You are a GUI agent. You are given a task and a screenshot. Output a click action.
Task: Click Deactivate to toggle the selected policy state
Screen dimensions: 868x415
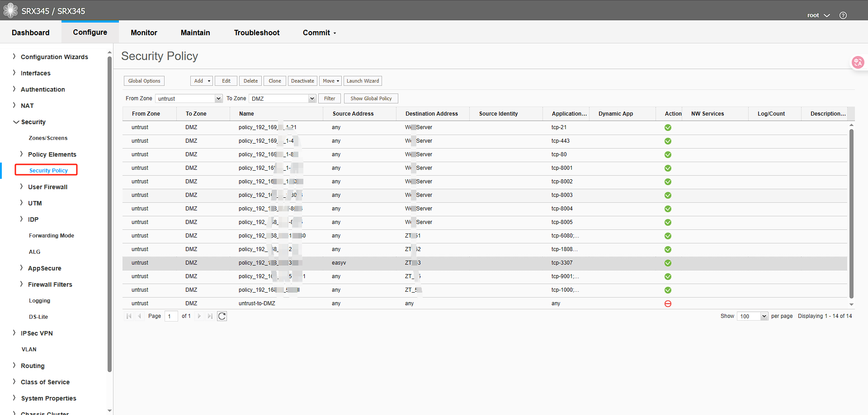(302, 81)
